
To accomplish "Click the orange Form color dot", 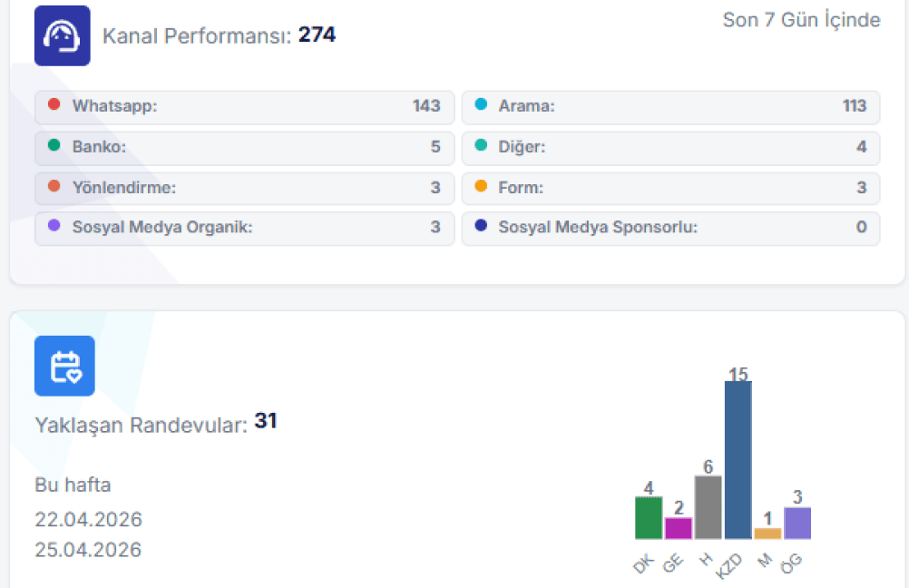I will click(x=480, y=187).
